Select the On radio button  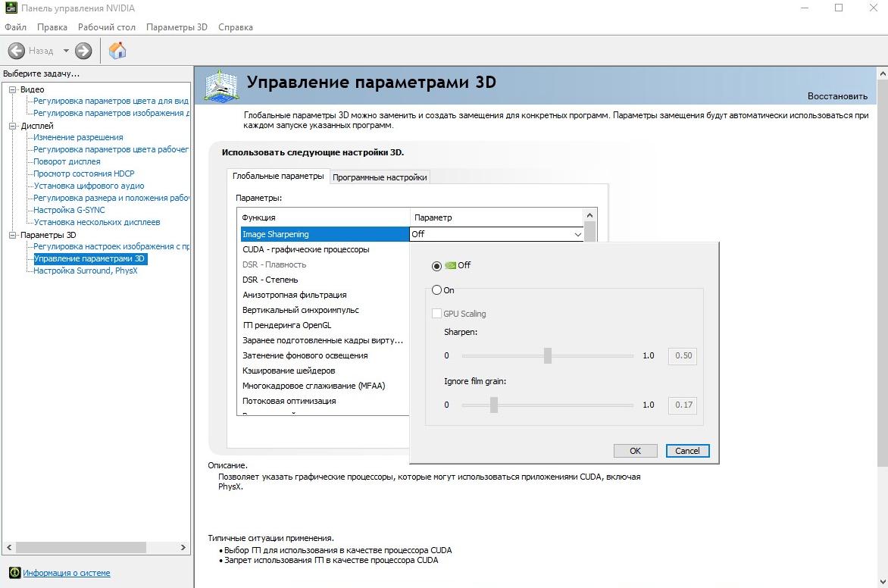click(x=436, y=290)
